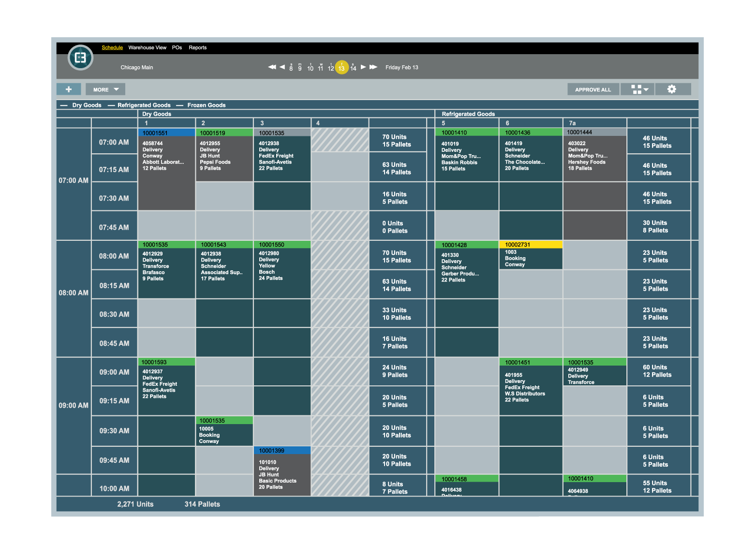Open the Warehouse View tab

pos(148,47)
